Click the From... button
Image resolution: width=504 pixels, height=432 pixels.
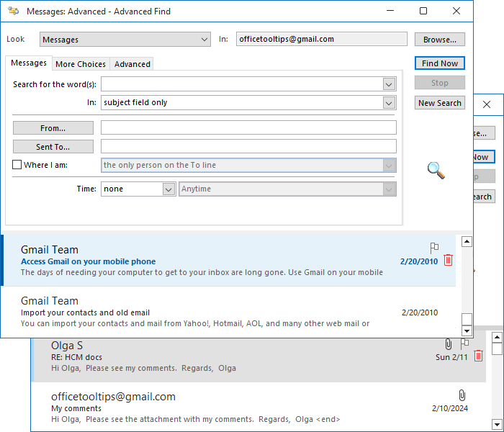53,128
